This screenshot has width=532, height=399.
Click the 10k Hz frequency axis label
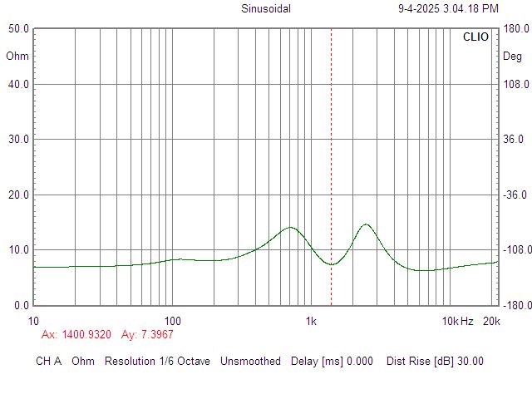click(x=456, y=321)
